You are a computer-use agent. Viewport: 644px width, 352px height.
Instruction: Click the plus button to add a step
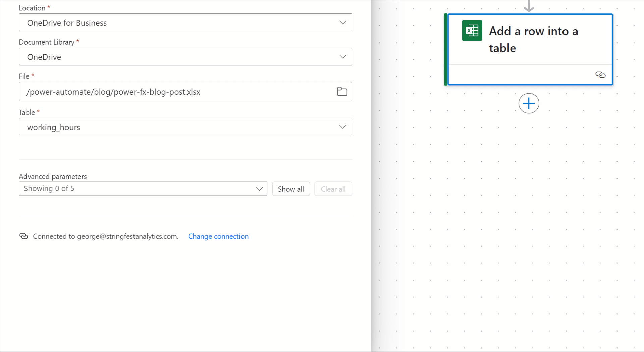(529, 103)
